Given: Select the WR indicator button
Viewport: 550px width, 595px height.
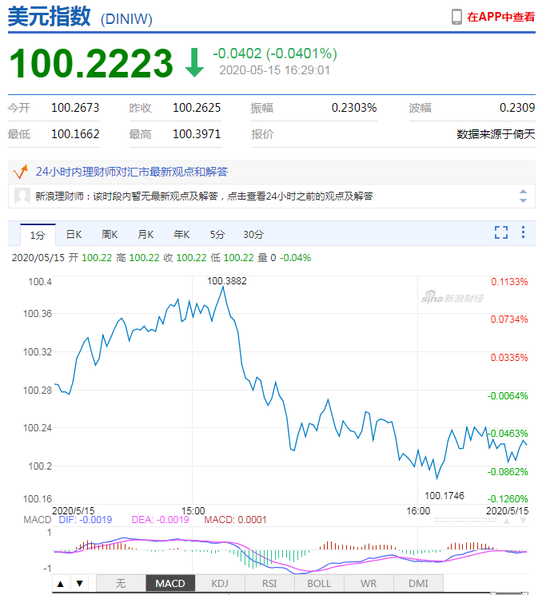Looking at the screenshot, I should coord(369,583).
